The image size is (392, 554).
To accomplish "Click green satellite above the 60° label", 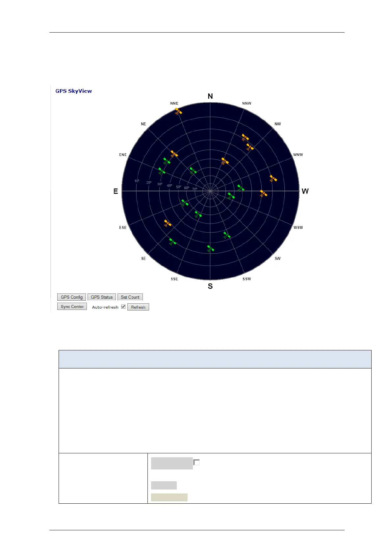I will 193,170.
